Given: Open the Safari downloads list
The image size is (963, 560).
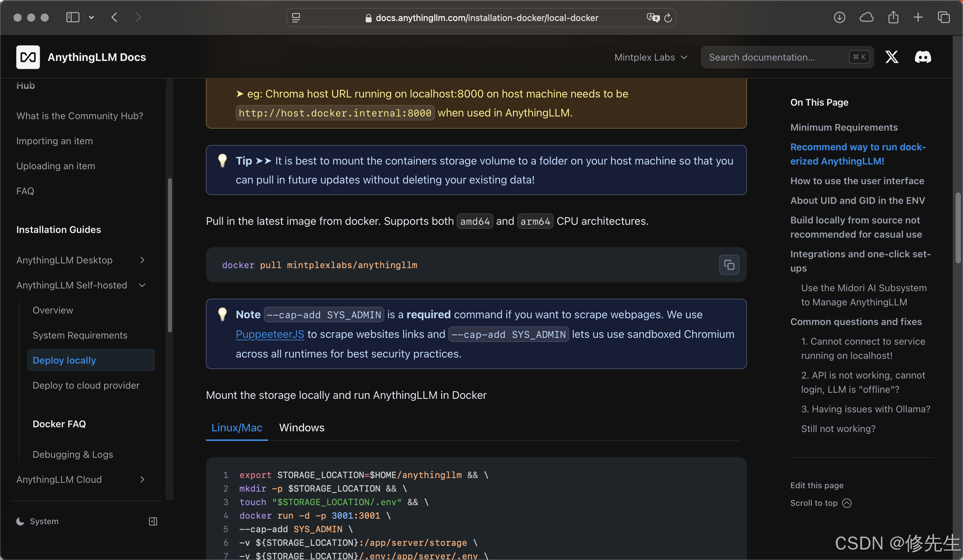Looking at the screenshot, I should [x=839, y=17].
